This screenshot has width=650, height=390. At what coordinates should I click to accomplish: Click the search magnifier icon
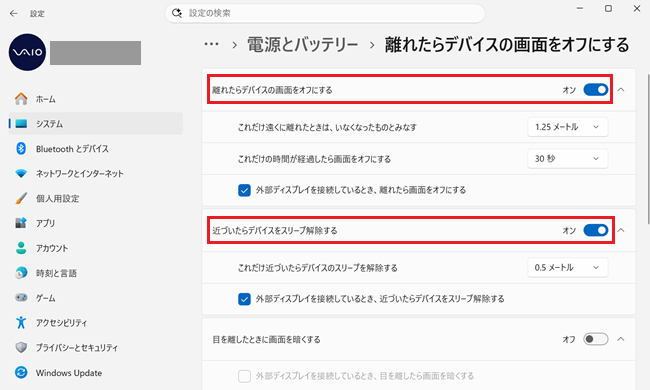177,13
